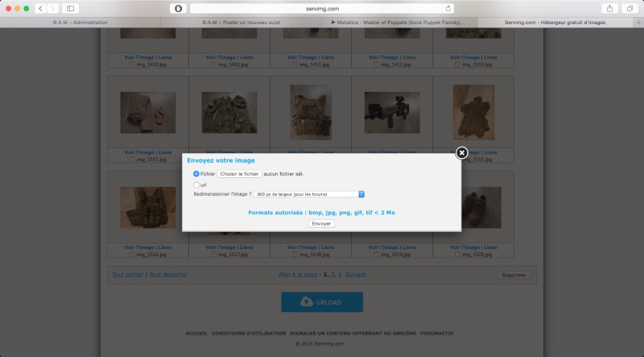644x357 pixels.
Task: Click the © 2015 Servimg.com text
Action: pos(320,343)
